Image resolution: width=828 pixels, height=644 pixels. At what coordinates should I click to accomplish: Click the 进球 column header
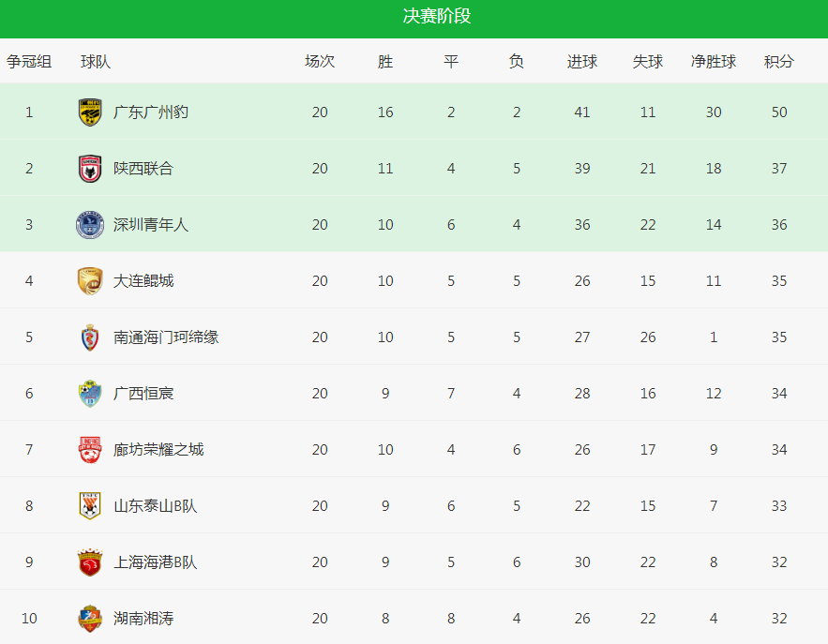(582, 61)
